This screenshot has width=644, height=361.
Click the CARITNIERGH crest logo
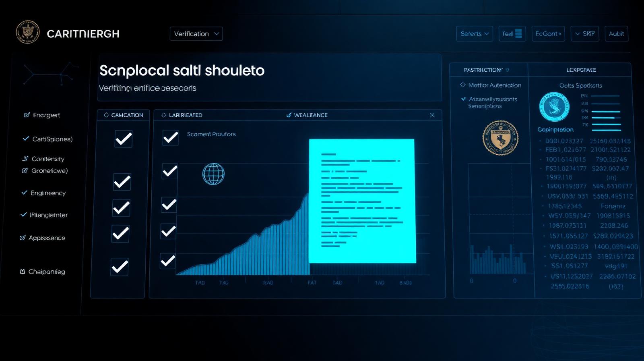tap(28, 32)
